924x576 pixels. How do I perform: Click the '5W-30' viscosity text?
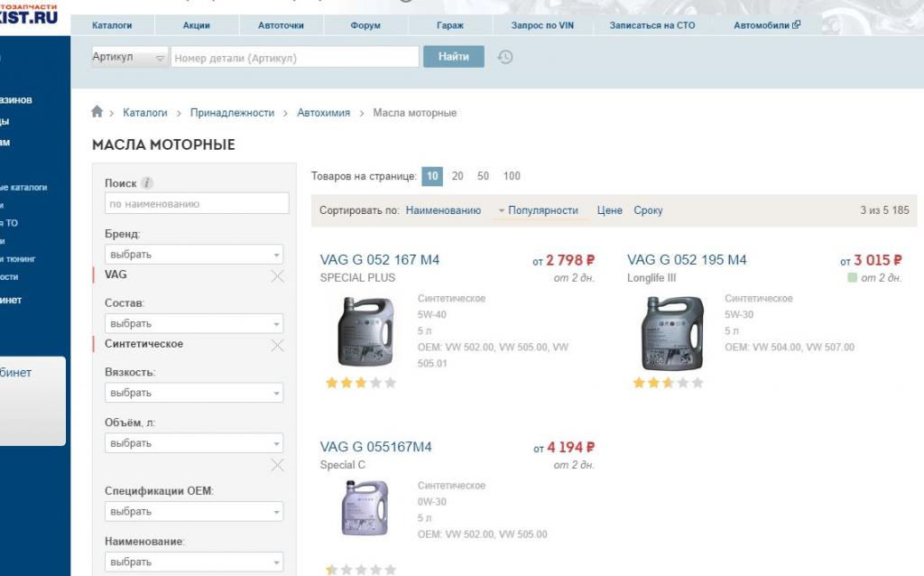pyautogui.click(x=739, y=315)
